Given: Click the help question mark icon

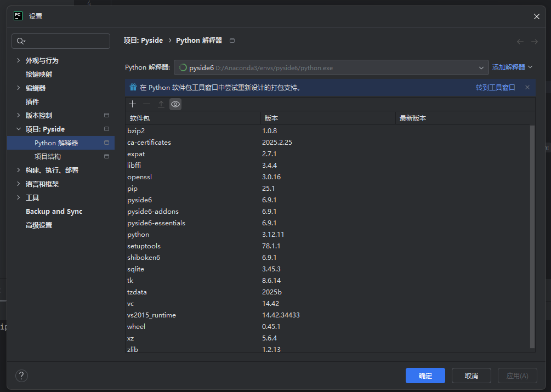Looking at the screenshot, I should click(21, 376).
